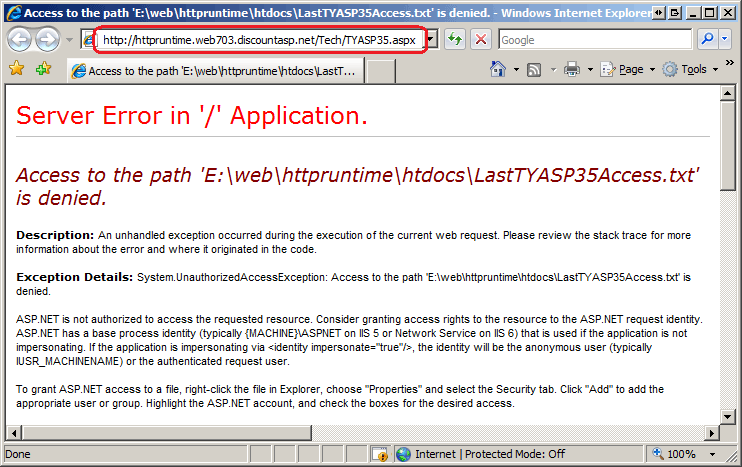742x467 pixels.
Task: Click the 'Description:' label text
Action: point(55,235)
